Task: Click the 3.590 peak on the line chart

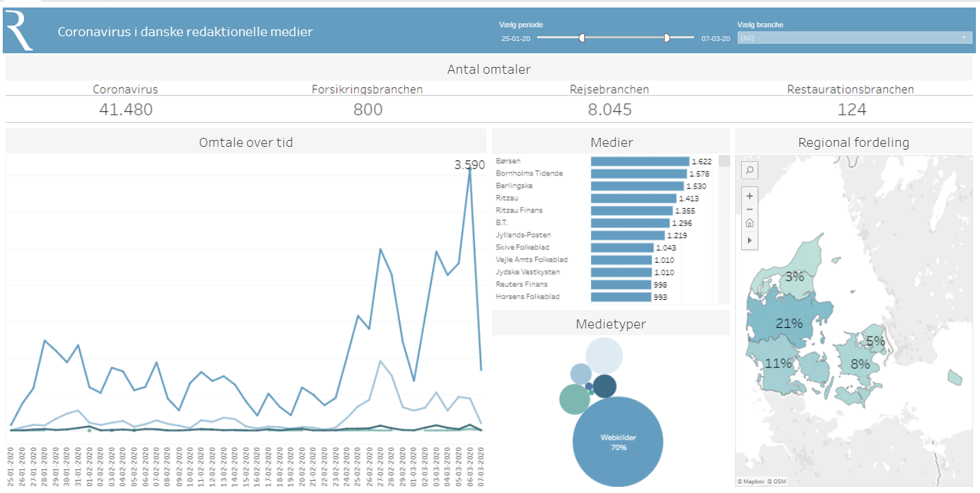Action: (470, 167)
